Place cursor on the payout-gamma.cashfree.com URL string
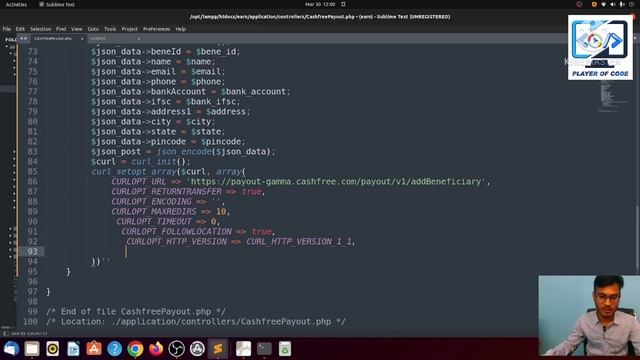Image resolution: width=640 pixels, height=360 pixels. coord(337,182)
